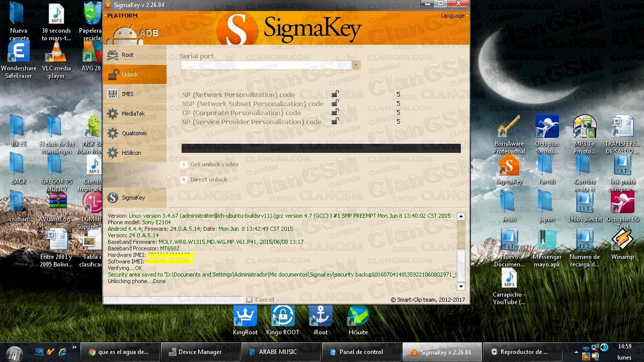Image resolution: width=644 pixels, height=362 pixels.
Task: Click the NSP code padlock icon
Action: tap(335, 103)
